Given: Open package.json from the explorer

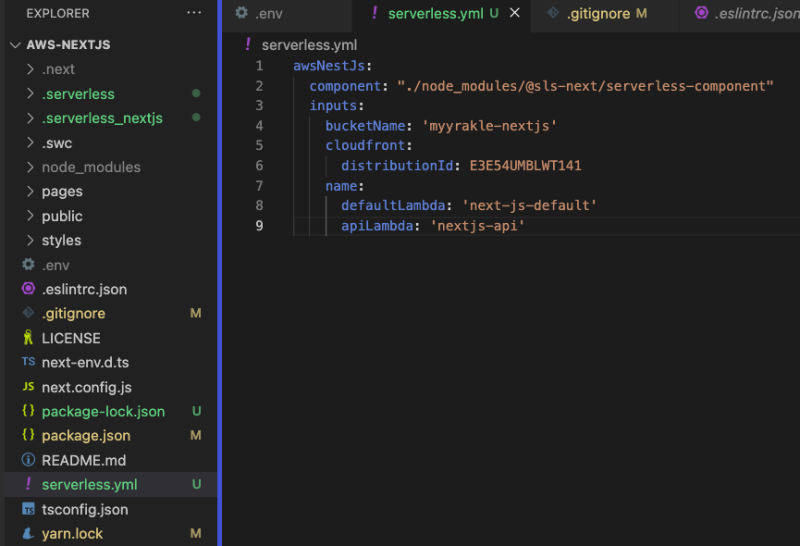Looking at the screenshot, I should pyautogui.click(x=86, y=435).
